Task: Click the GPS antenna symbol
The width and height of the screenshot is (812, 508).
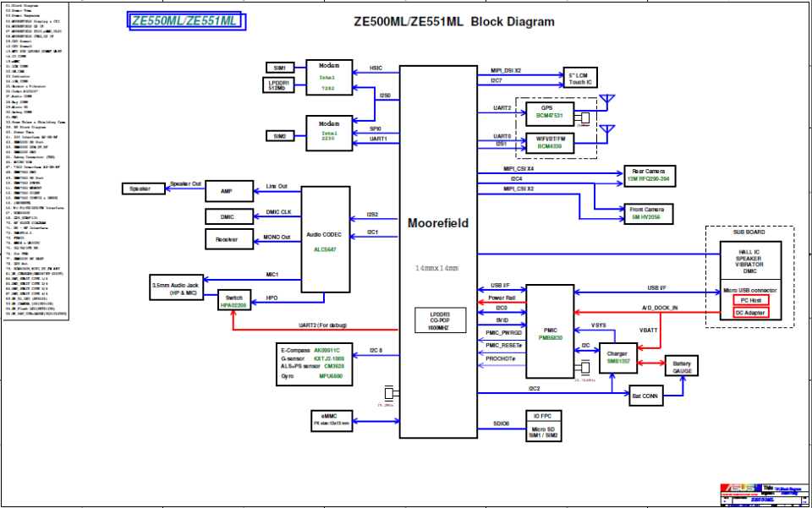Action: point(605,101)
